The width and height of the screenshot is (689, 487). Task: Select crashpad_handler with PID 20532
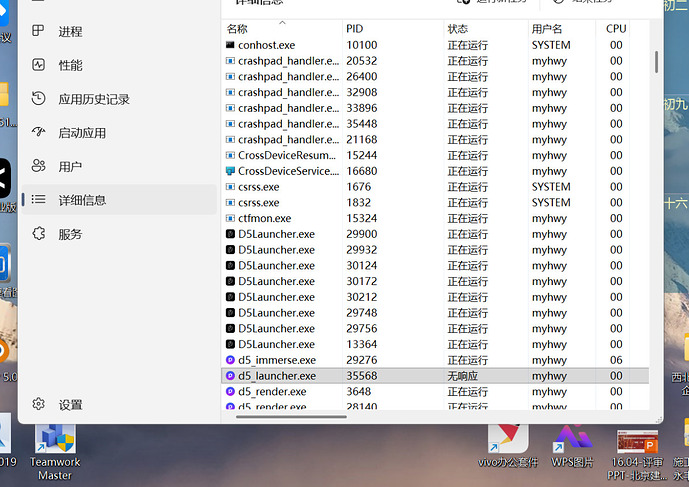tap(435, 61)
